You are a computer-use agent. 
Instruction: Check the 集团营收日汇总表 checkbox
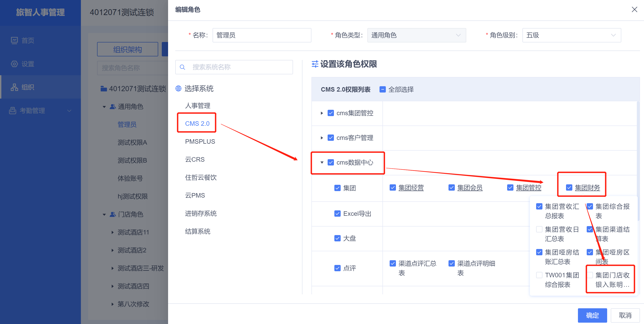pyautogui.click(x=539, y=229)
